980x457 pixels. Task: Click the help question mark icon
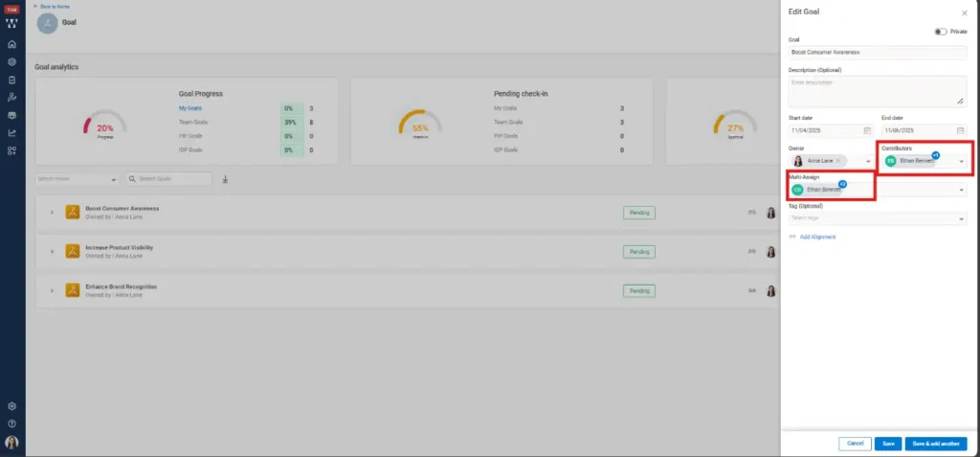point(11,423)
